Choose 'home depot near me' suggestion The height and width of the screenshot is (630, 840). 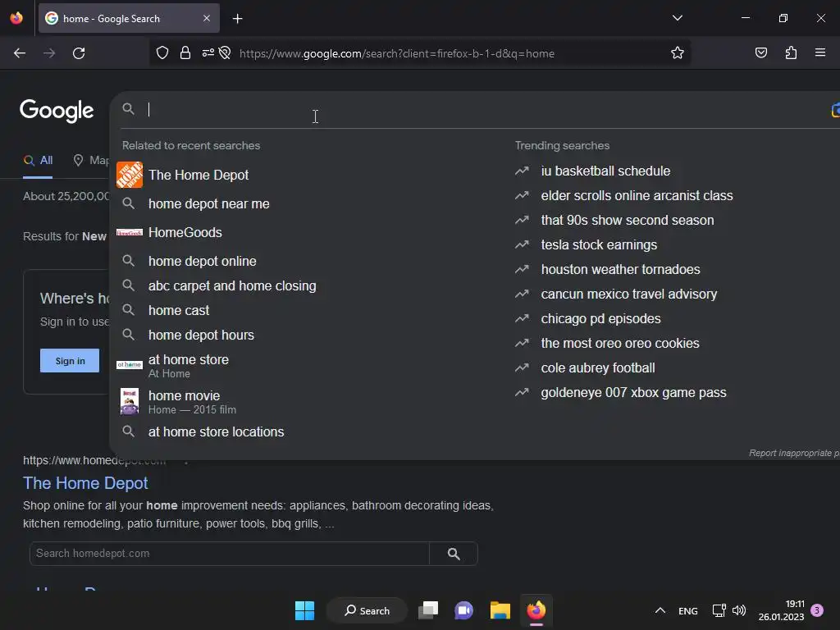(x=209, y=204)
